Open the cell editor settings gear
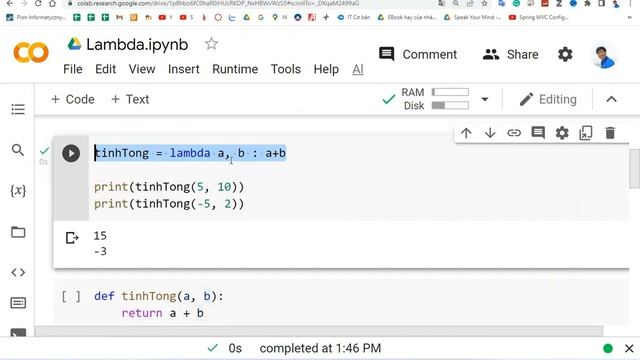Viewport: 640px width, 360px height. tap(562, 133)
